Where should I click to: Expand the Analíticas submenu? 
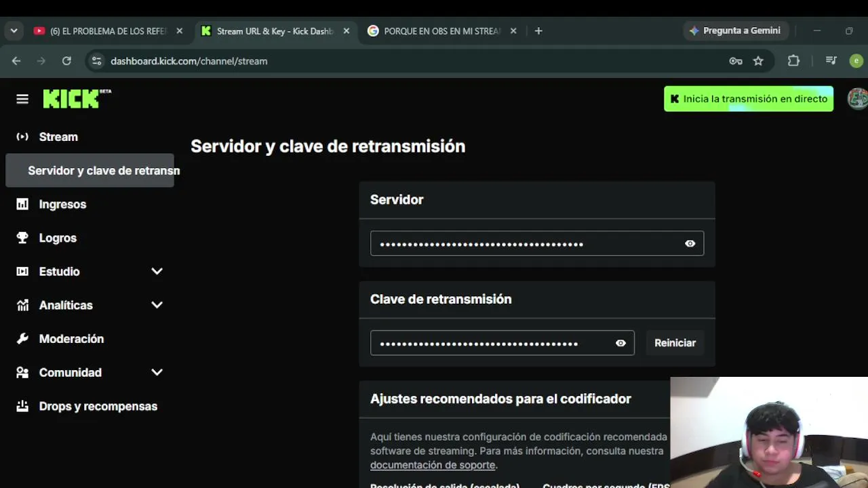[x=157, y=305]
